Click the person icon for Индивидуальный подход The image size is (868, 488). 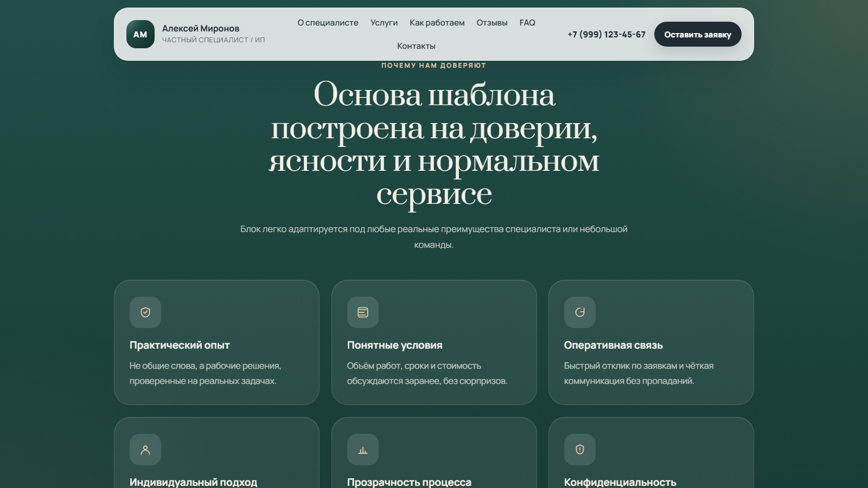pyautogui.click(x=145, y=450)
